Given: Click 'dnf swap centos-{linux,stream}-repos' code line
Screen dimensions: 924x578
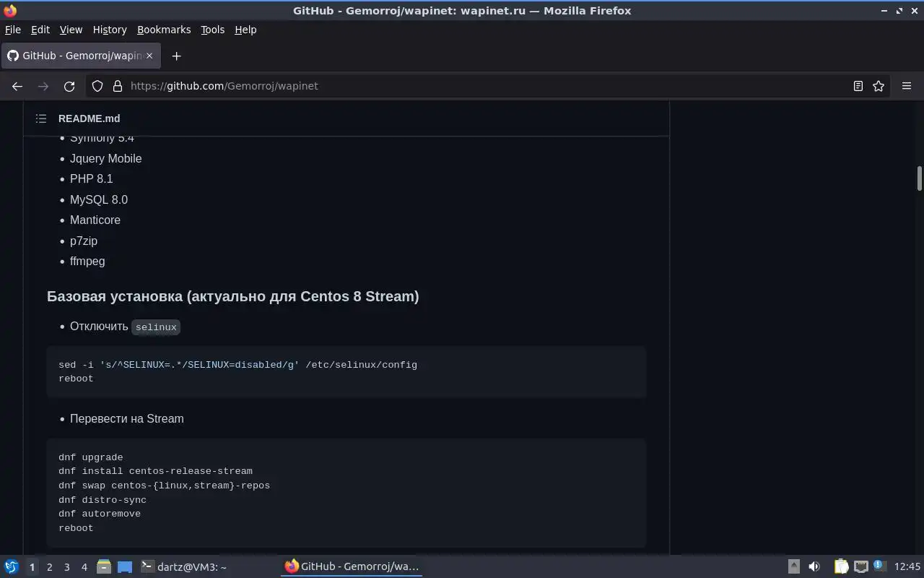Looking at the screenshot, I should pyautogui.click(x=164, y=486).
